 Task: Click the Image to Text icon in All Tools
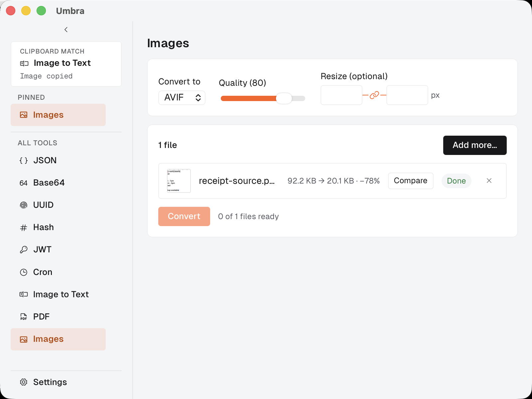tap(24, 294)
